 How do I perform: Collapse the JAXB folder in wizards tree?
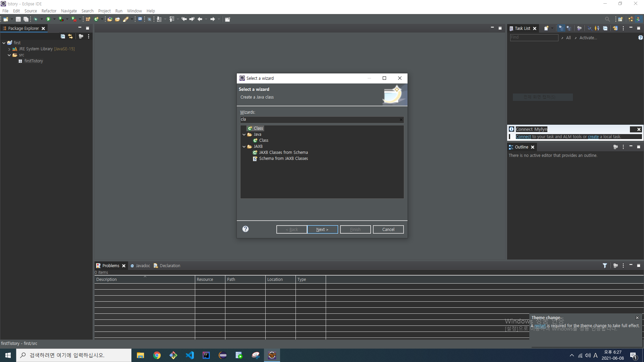tap(244, 146)
